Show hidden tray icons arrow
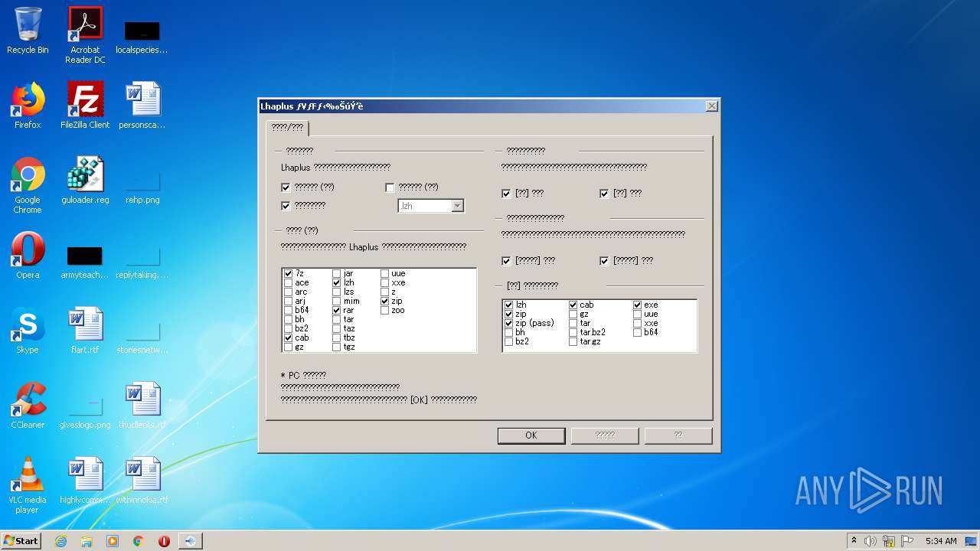The width and height of the screenshot is (980, 551). 854,541
